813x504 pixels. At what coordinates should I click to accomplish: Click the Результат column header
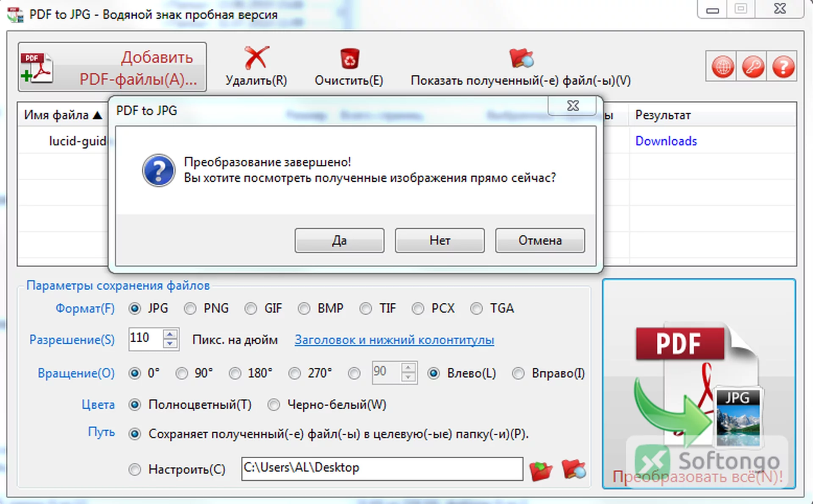712,115
